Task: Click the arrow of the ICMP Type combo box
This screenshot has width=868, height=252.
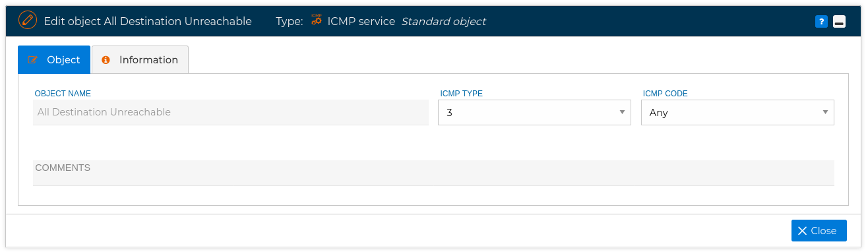Action: [622, 112]
